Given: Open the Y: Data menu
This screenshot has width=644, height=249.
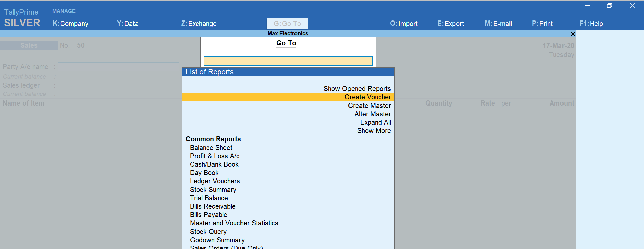Looking at the screenshot, I should [128, 24].
